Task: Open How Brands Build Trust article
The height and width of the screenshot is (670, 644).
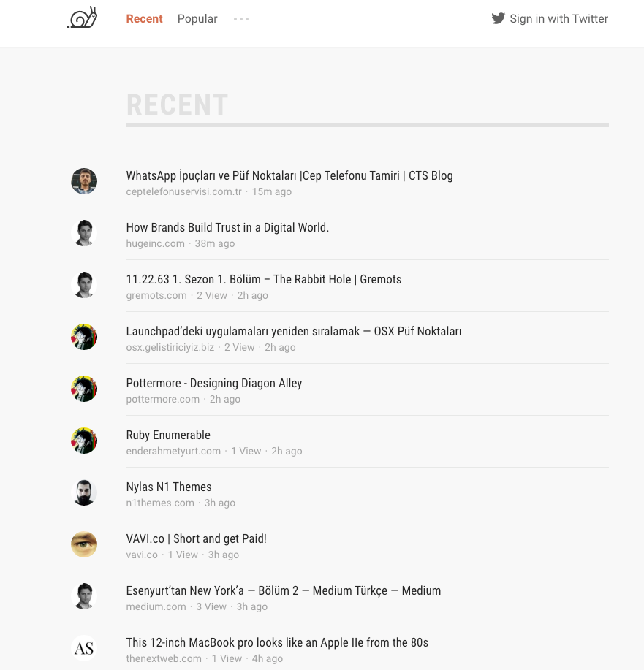Action: point(227,227)
